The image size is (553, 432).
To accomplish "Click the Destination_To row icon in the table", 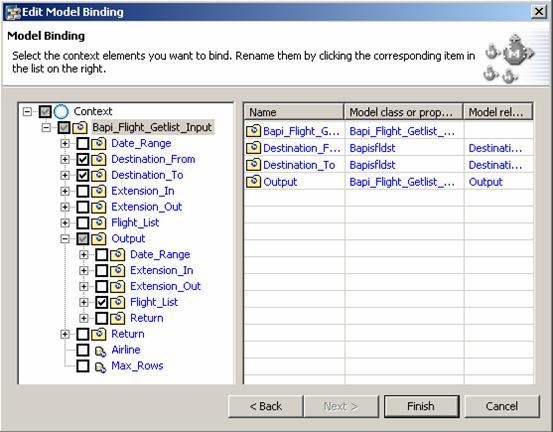I will pyautogui.click(x=253, y=165).
